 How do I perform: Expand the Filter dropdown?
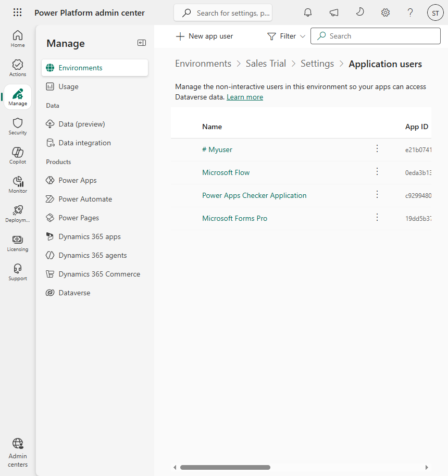pos(286,36)
